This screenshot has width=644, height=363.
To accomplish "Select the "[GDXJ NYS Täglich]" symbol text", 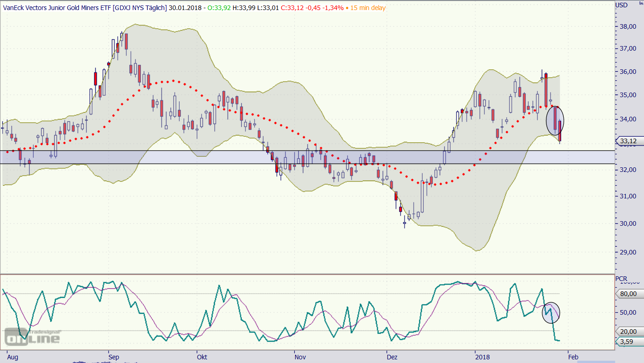I will [x=140, y=8].
